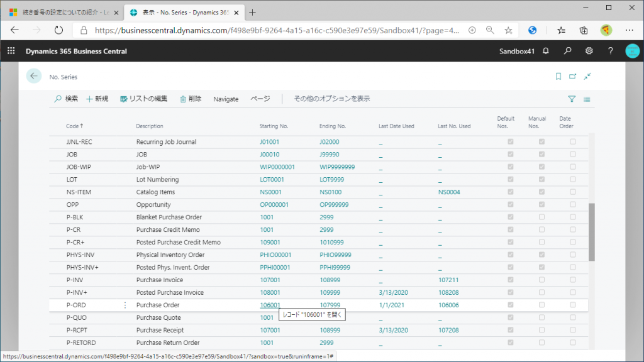Viewport: 644px width, 362px height.
Task: Click the browser back arrow
Action: (x=15, y=30)
